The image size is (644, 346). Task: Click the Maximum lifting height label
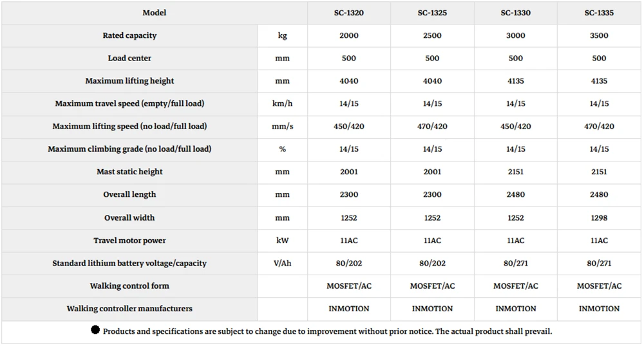click(129, 81)
